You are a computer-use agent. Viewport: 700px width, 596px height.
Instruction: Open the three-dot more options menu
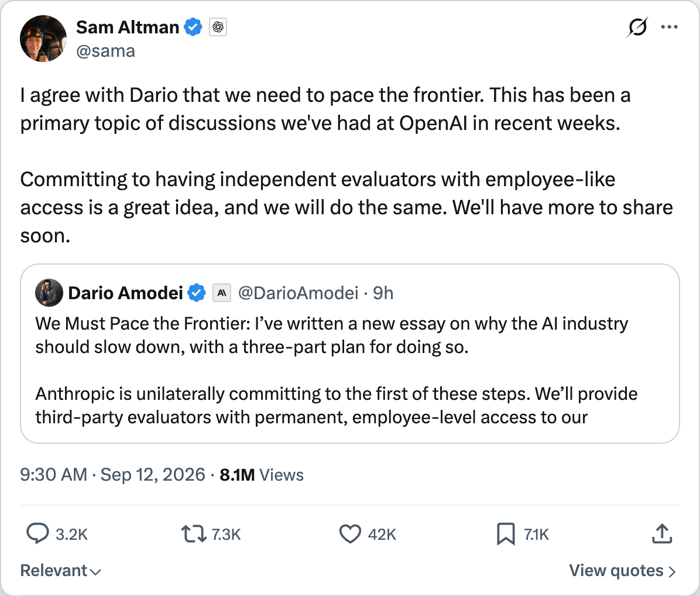(x=669, y=28)
